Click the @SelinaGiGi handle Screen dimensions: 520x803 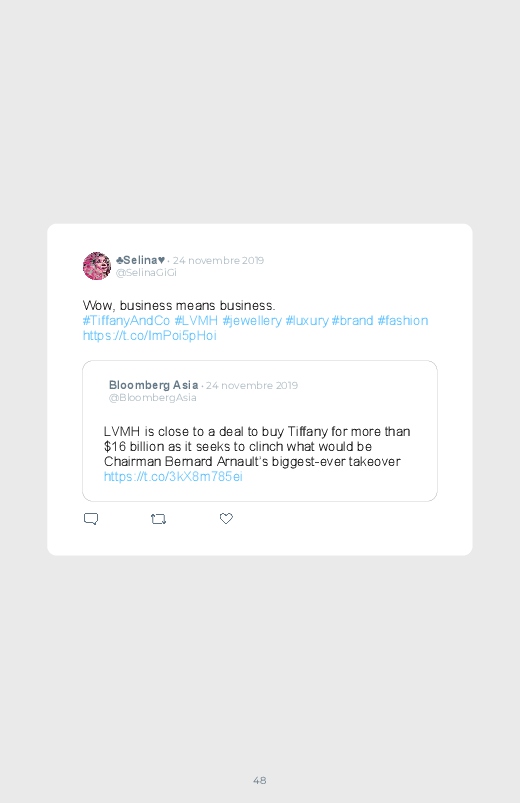(x=146, y=272)
